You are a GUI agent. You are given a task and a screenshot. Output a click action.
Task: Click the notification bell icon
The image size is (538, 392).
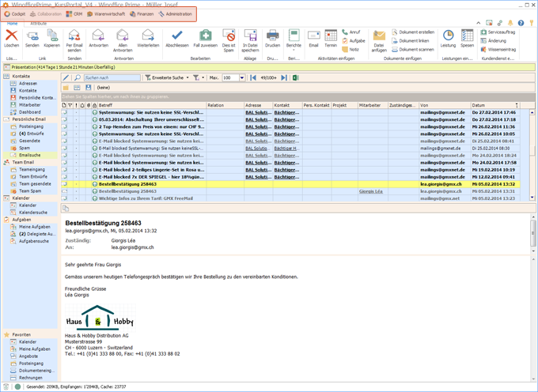point(510,23)
